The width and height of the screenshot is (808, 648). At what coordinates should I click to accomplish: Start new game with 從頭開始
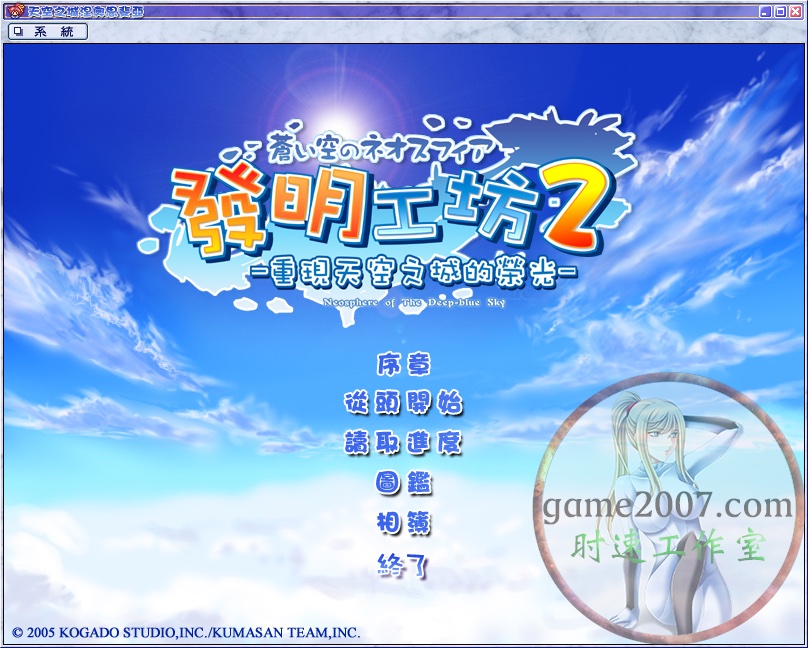pos(403,402)
